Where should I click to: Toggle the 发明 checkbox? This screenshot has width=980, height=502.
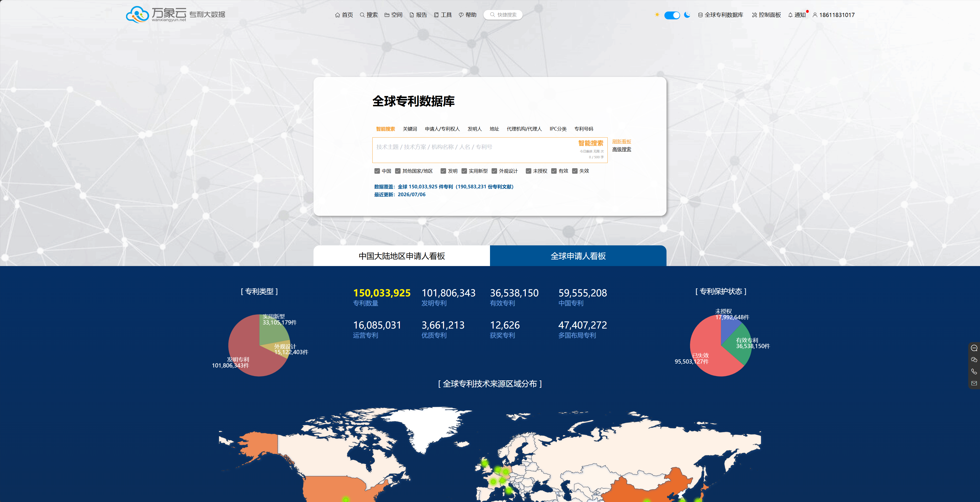(443, 171)
